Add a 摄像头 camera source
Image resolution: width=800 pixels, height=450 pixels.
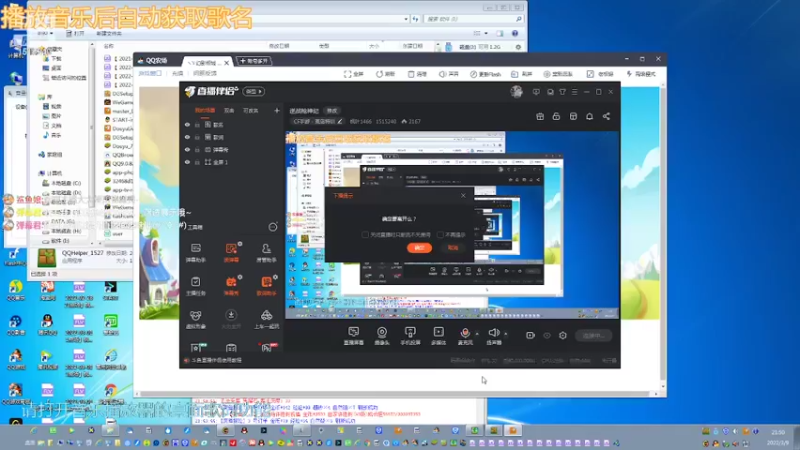pos(382,336)
